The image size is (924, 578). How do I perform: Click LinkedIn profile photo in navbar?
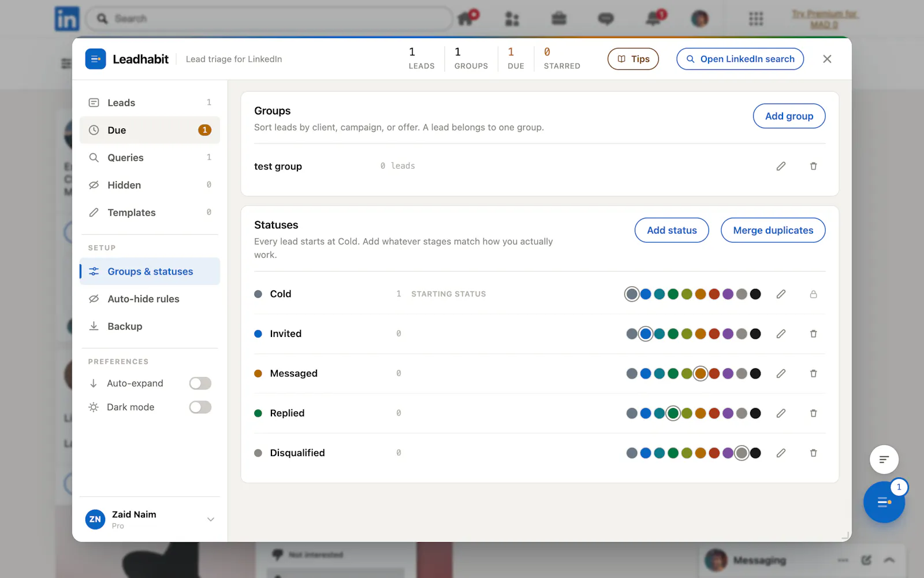click(700, 18)
